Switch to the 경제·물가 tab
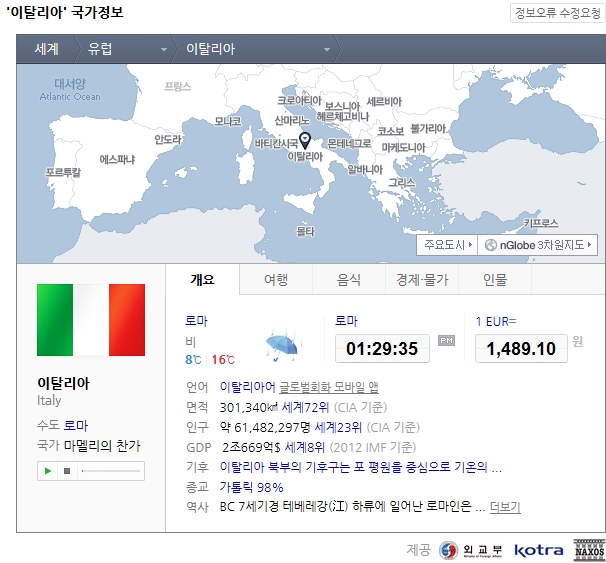Screen dimensions: 606x563 pyautogui.click(x=422, y=279)
